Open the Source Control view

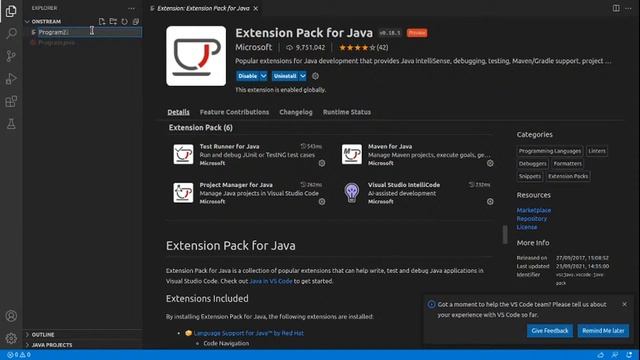click(x=11, y=56)
